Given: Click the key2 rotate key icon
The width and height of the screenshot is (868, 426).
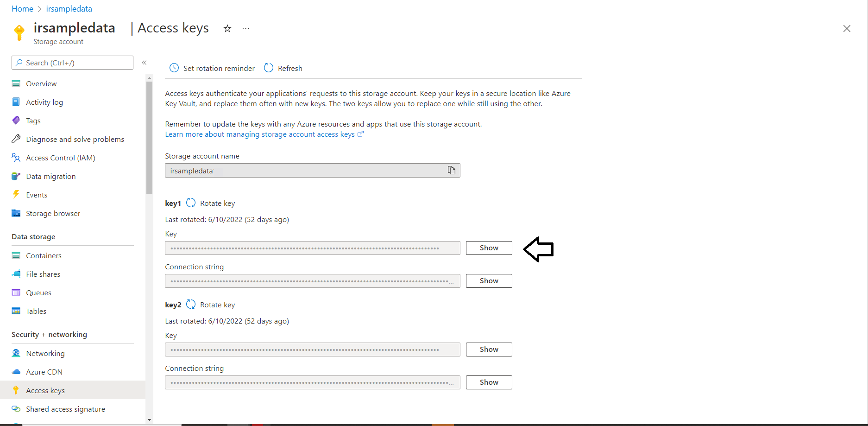Looking at the screenshot, I should click(191, 304).
